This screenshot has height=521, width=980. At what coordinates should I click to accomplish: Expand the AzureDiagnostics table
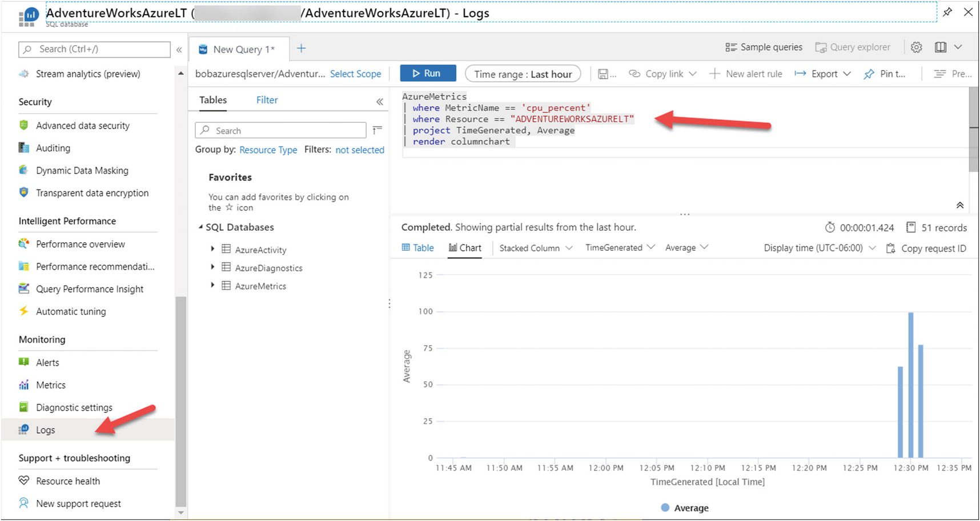click(x=212, y=267)
